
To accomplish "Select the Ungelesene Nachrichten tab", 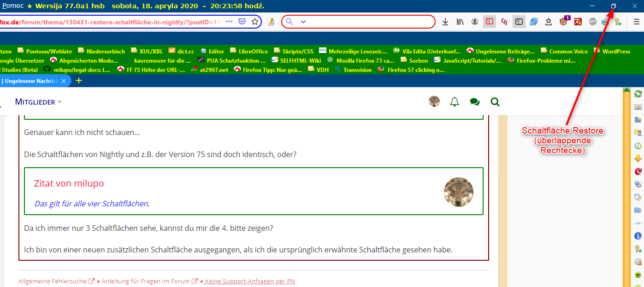I will coord(30,81).
